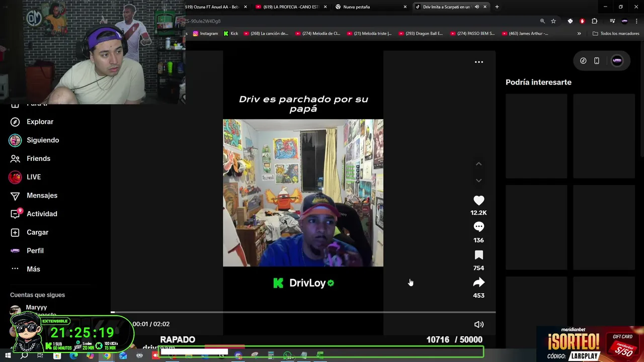Save the video with the bookmark icon
Viewport: 644px width, 362px height.
click(x=478, y=255)
